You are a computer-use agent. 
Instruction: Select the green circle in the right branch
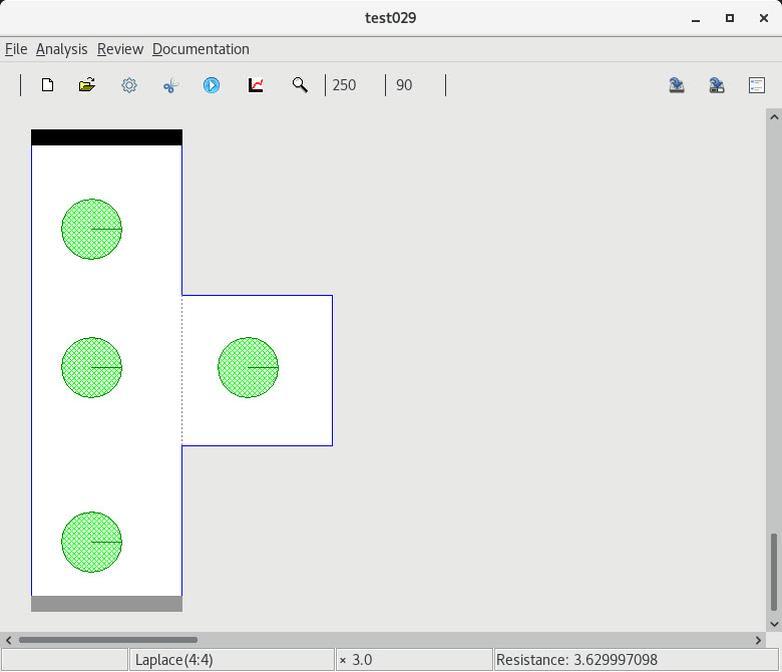pos(248,367)
